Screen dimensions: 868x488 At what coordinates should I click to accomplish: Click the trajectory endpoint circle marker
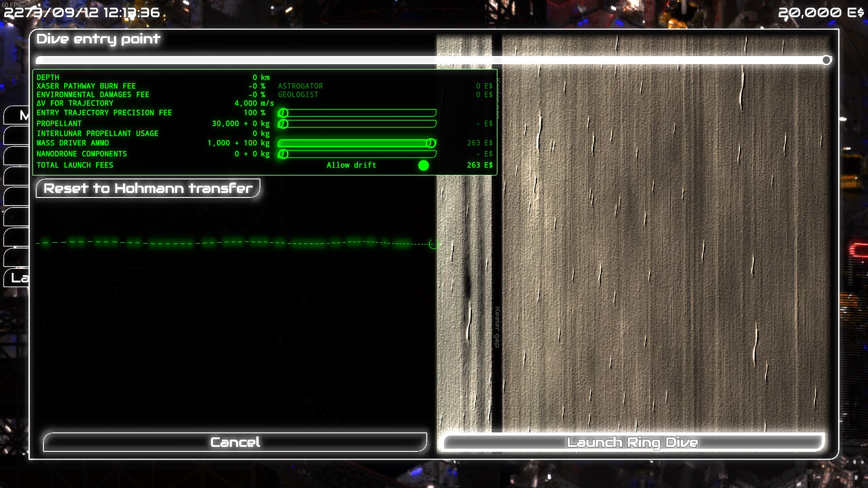434,244
